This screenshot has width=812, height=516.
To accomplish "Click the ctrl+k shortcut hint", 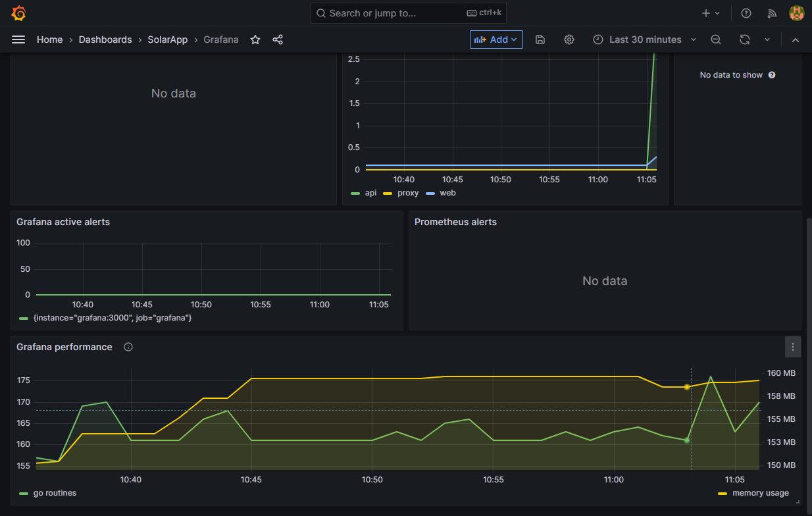I will [484, 13].
